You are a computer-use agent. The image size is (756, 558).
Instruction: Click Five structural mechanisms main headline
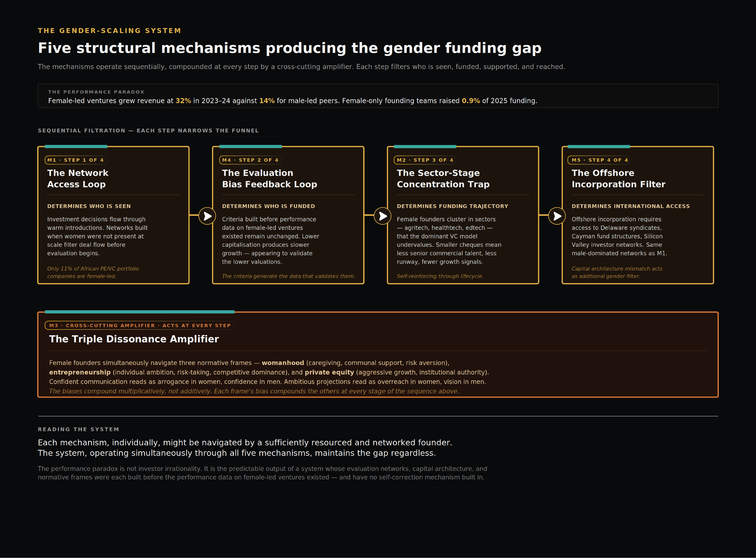(290, 48)
